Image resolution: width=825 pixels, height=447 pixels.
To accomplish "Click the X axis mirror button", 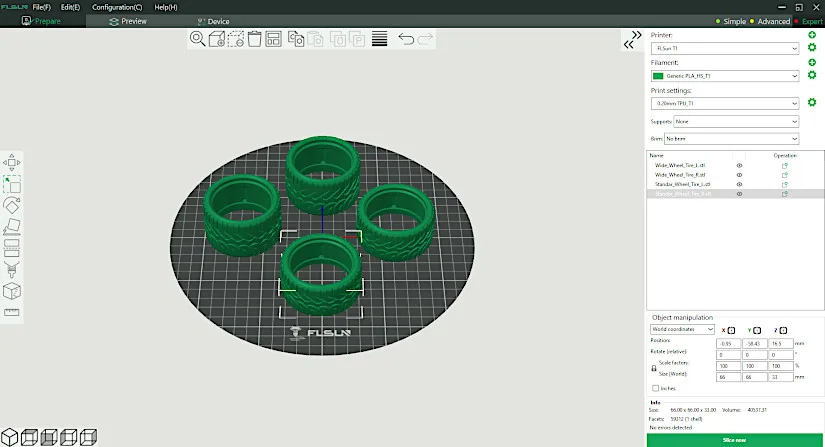I will tap(731, 330).
